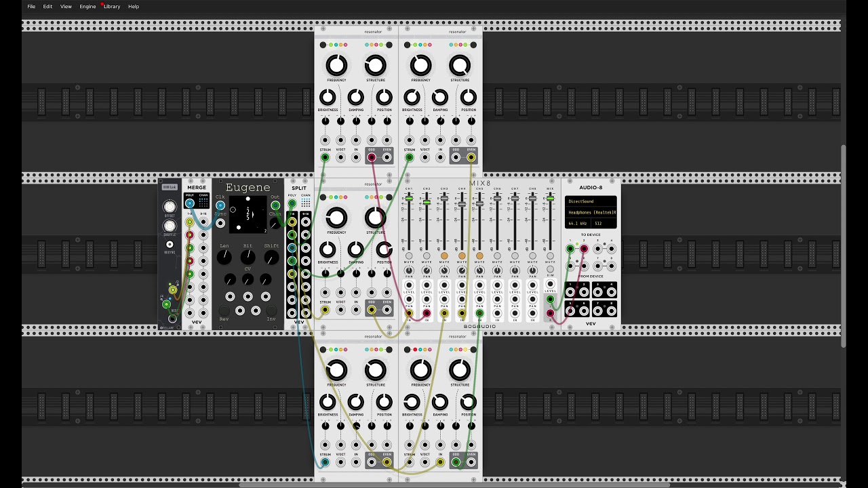Toggle the MIX master Mute button
Viewport: 868px width, 488px height.
pyautogui.click(x=550, y=256)
